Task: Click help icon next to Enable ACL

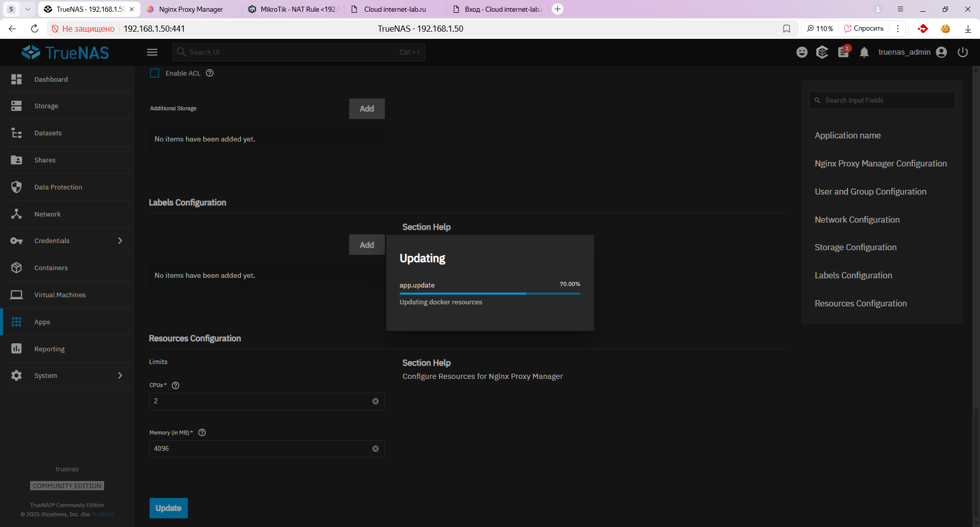Action: pos(210,74)
